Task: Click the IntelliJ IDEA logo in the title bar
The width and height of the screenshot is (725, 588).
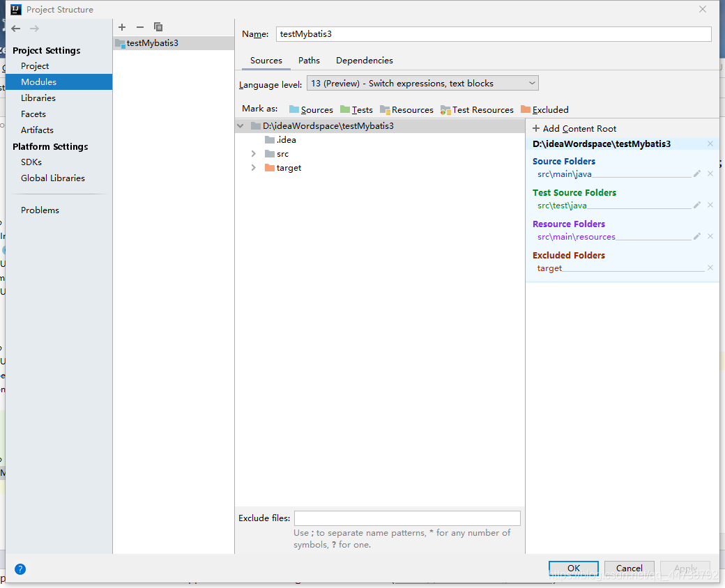Action: point(16,9)
